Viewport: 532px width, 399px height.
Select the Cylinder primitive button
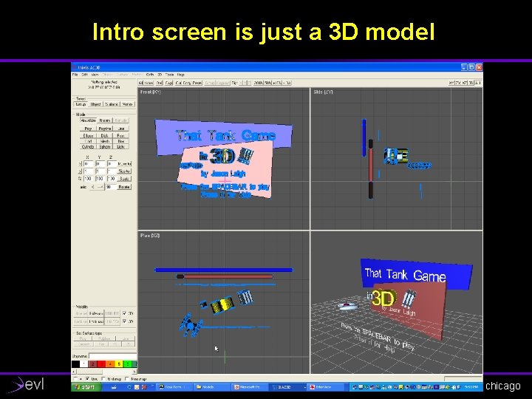(x=88, y=146)
